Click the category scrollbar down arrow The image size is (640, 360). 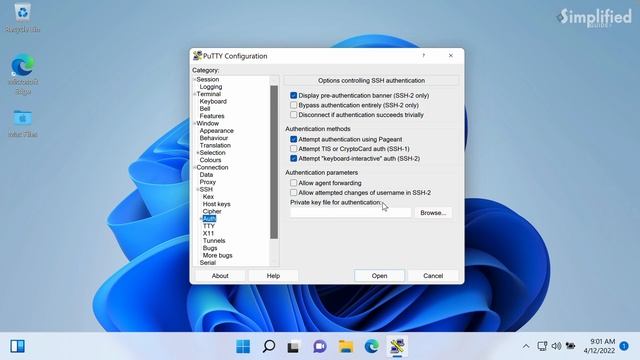point(274,261)
